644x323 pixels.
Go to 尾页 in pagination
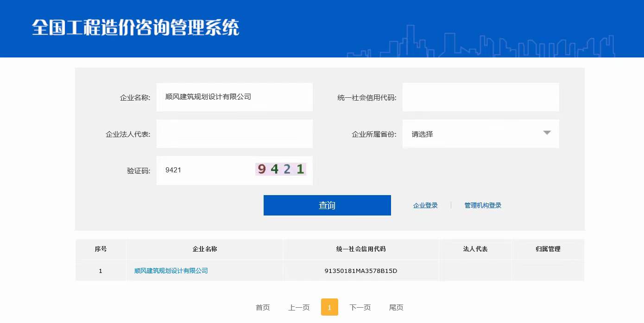(396, 307)
